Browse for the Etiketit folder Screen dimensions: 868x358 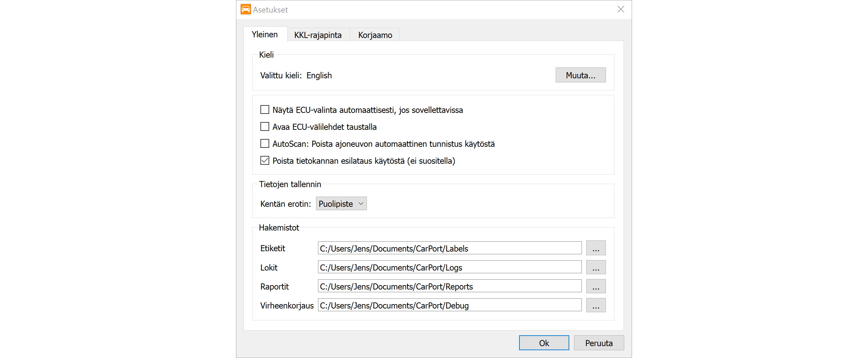click(x=596, y=248)
